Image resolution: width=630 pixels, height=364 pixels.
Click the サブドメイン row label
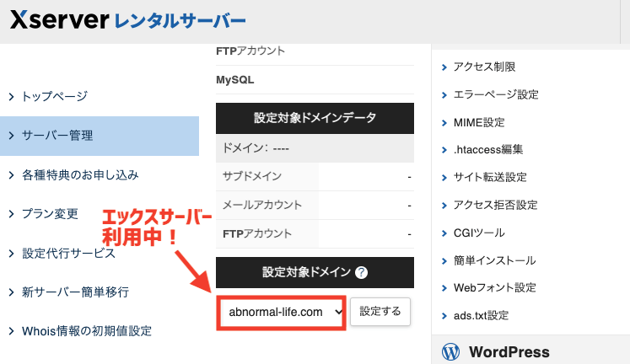click(x=252, y=176)
